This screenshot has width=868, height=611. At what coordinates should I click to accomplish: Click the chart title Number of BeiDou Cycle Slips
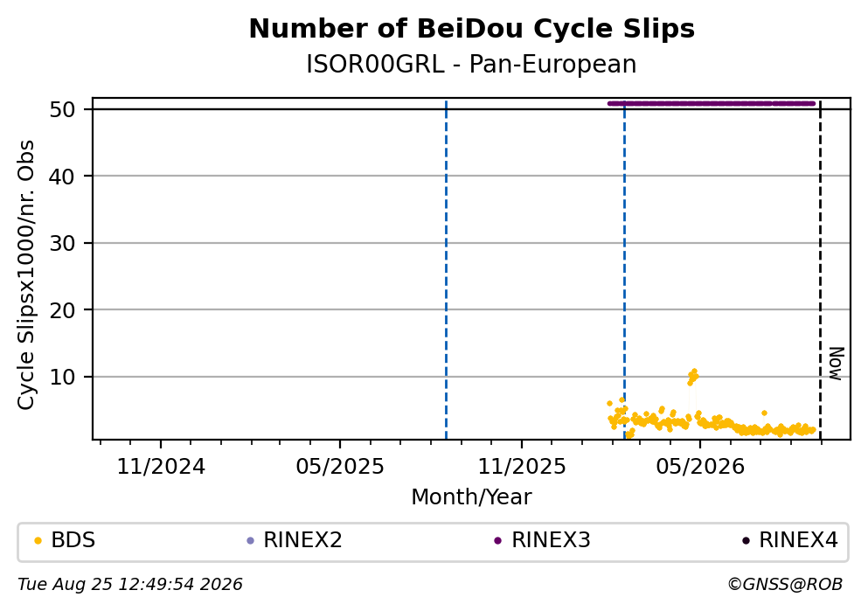(472, 29)
